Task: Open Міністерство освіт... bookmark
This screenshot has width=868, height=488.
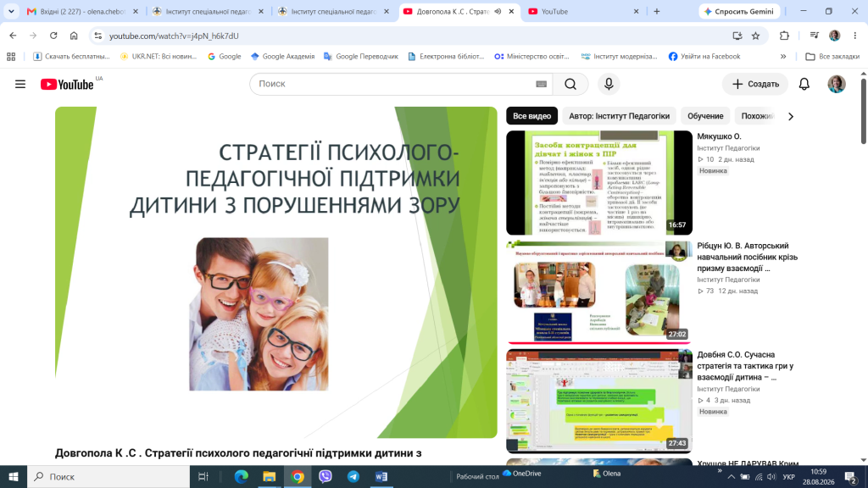Action: 532,57
